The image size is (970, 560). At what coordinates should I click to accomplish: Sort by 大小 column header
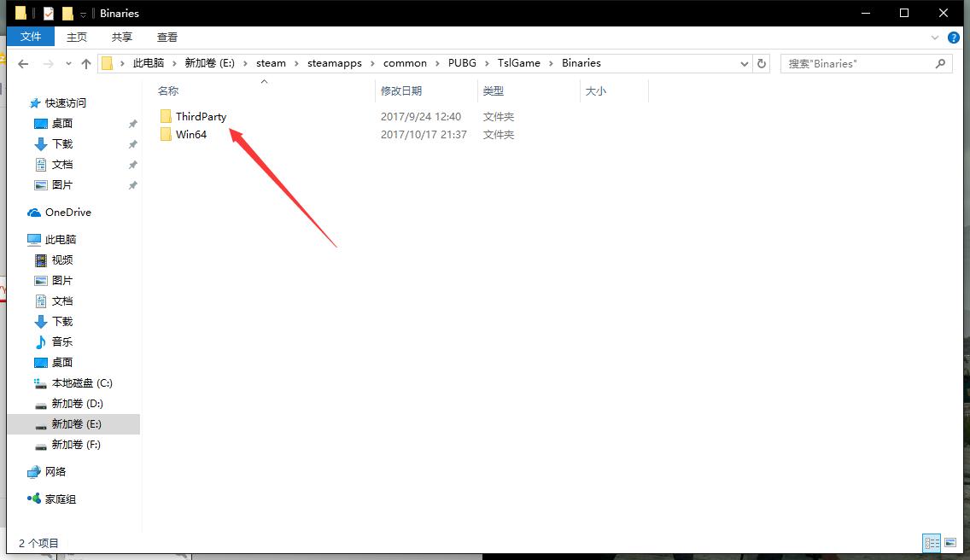[x=596, y=91]
